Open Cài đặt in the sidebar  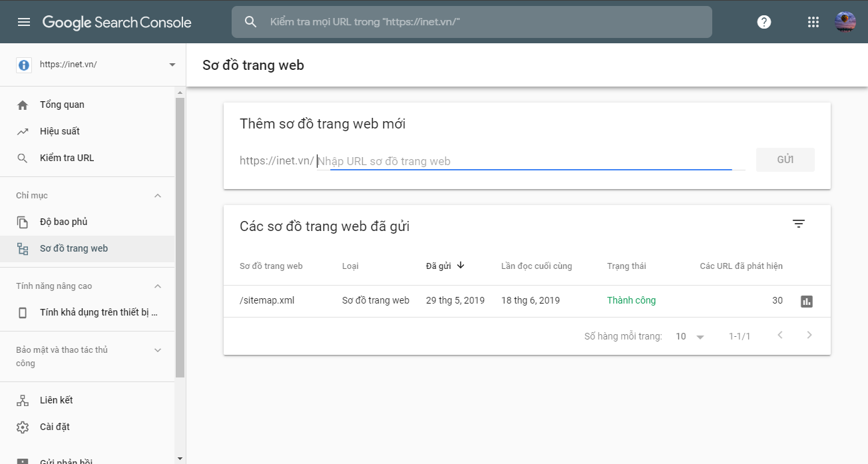tap(87, 427)
